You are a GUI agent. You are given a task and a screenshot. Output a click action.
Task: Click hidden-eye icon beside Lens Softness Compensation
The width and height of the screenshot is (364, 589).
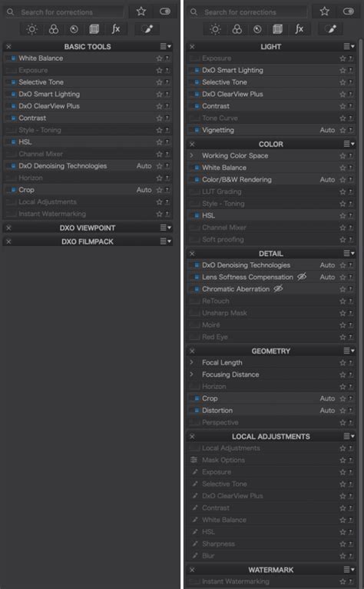pos(302,277)
